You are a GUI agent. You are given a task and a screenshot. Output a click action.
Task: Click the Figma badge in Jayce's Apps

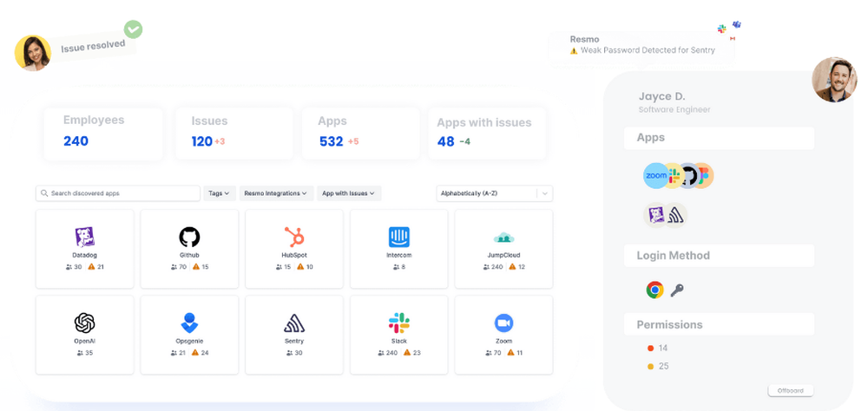tap(702, 176)
